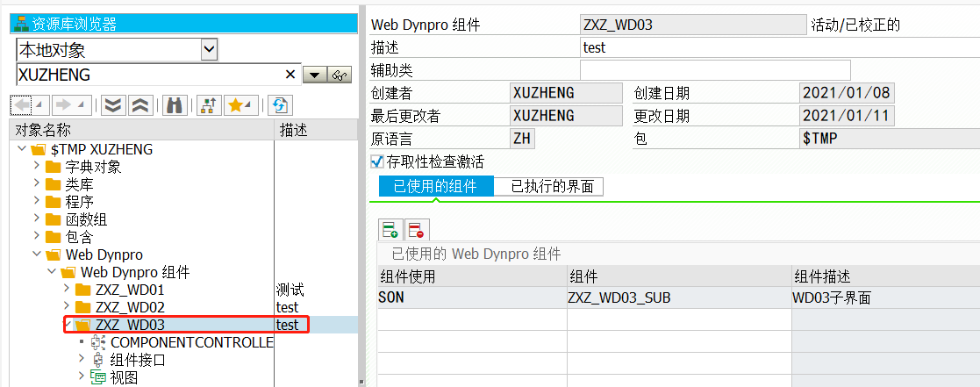Expand the ZXZ_WD01 tree node
The width and height of the screenshot is (980, 387).
coord(68,290)
